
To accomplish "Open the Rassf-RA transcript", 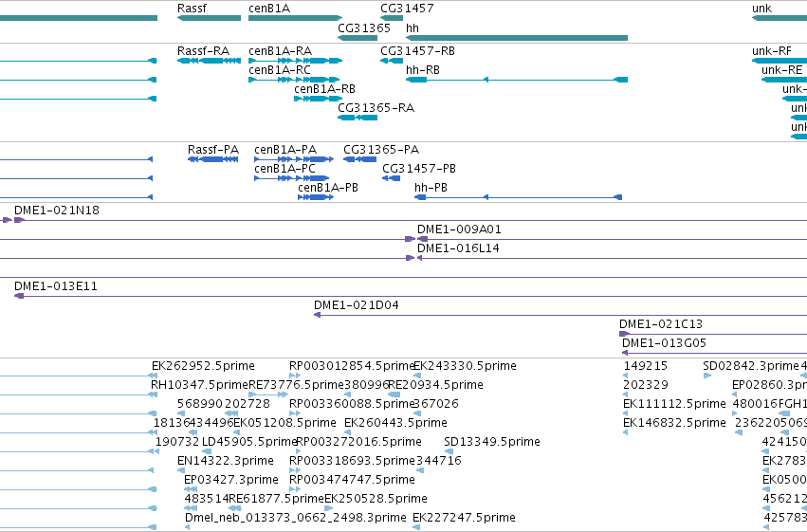I will pos(209,61).
